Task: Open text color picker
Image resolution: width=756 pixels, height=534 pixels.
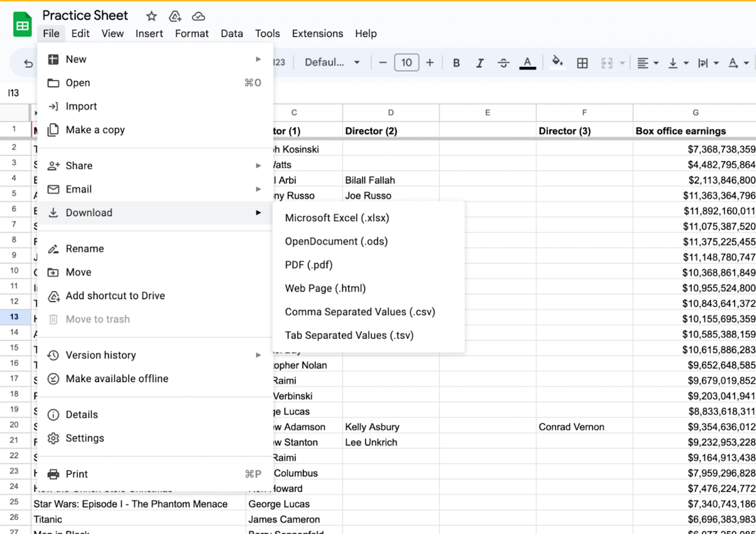Action: pyautogui.click(x=527, y=62)
